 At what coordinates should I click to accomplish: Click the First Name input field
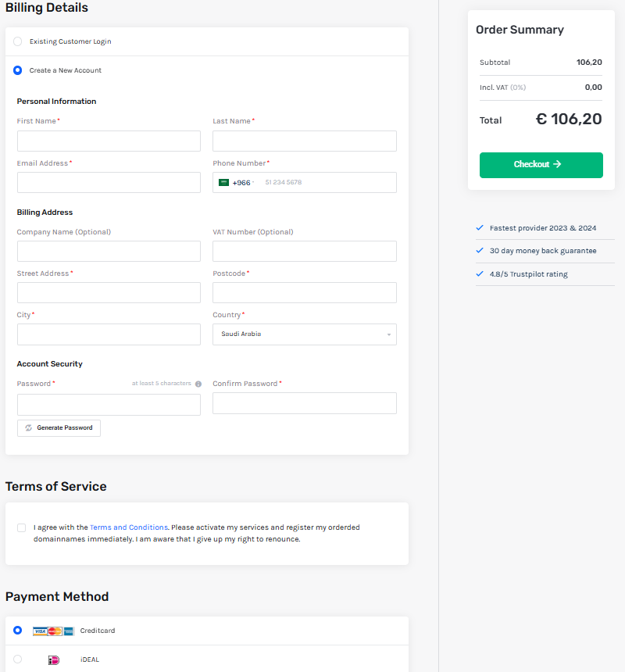(109, 141)
